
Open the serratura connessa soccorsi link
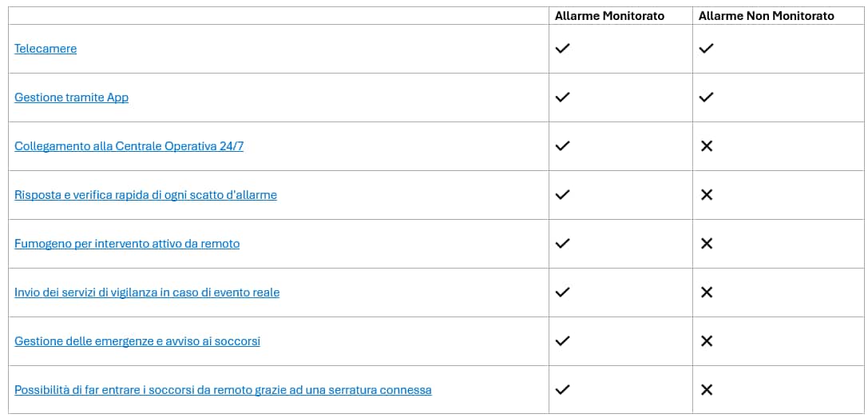223,390
